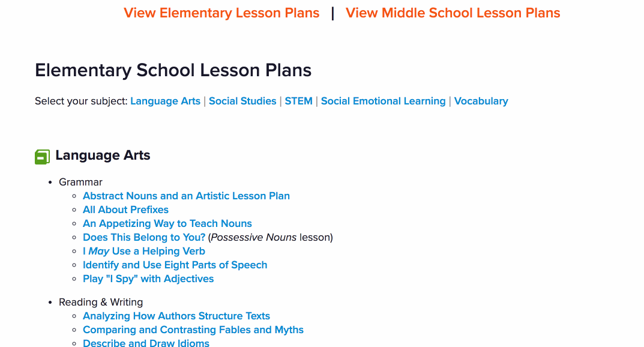Click the Elementary School Lesson Plans heading
Viewport: 644px width, 347px height.
[173, 70]
